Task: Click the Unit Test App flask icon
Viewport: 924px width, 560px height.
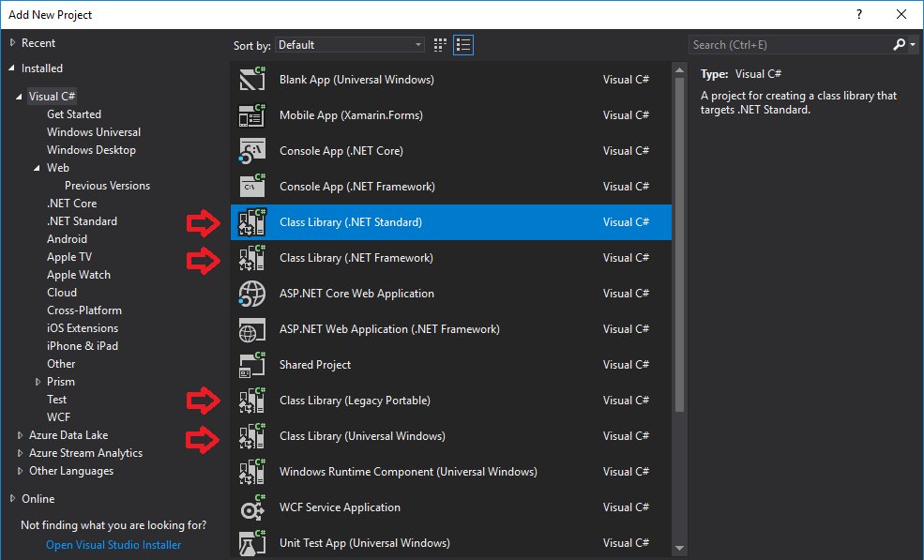Action: pos(252,543)
